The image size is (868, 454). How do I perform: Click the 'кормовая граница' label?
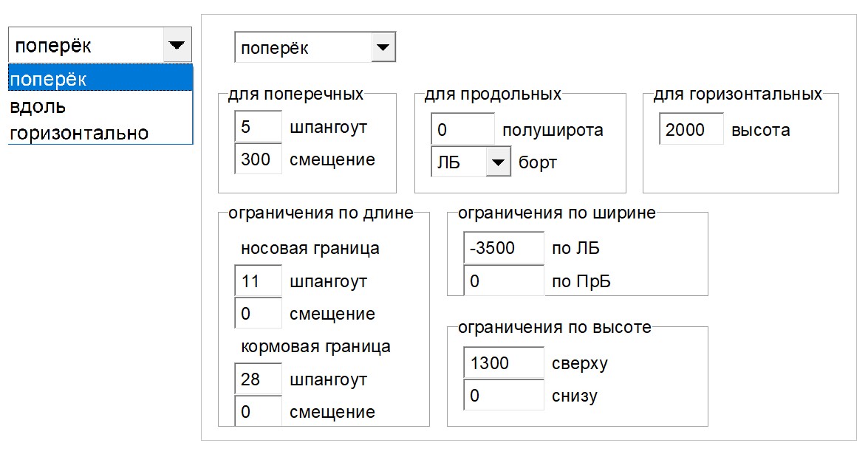click(x=315, y=347)
